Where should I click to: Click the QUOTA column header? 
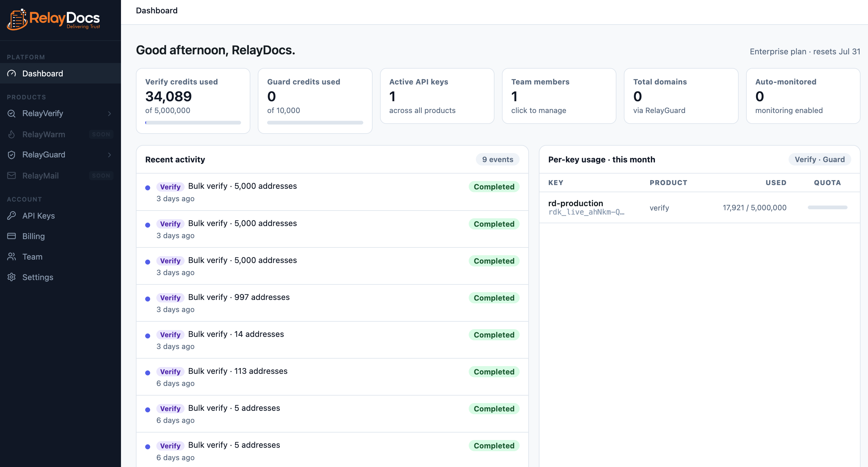click(x=827, y=183)
